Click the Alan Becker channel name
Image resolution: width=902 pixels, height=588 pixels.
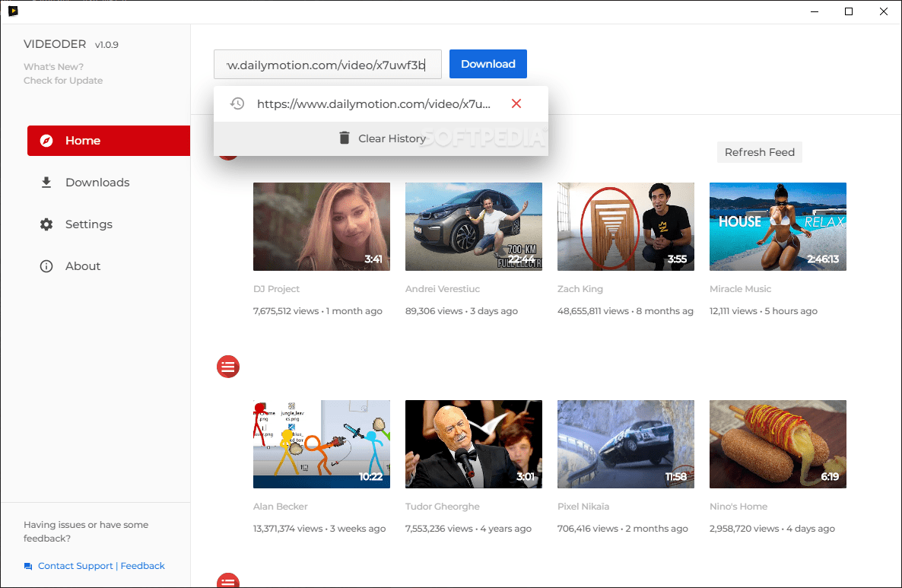pos(280,507)
